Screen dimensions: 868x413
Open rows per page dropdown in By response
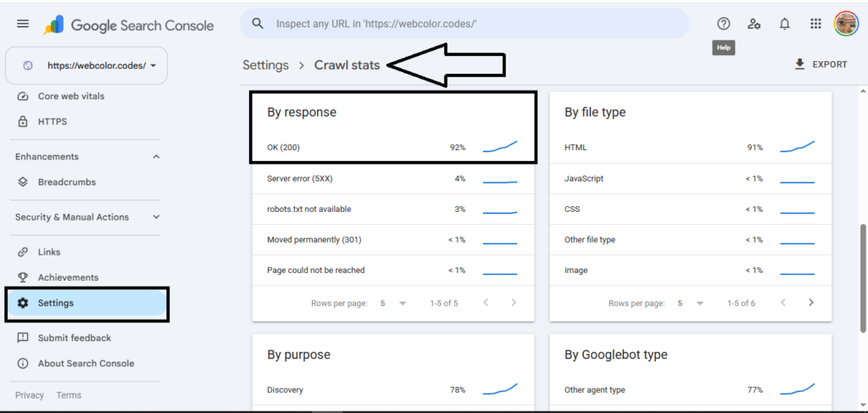click(x=393, y=304)
